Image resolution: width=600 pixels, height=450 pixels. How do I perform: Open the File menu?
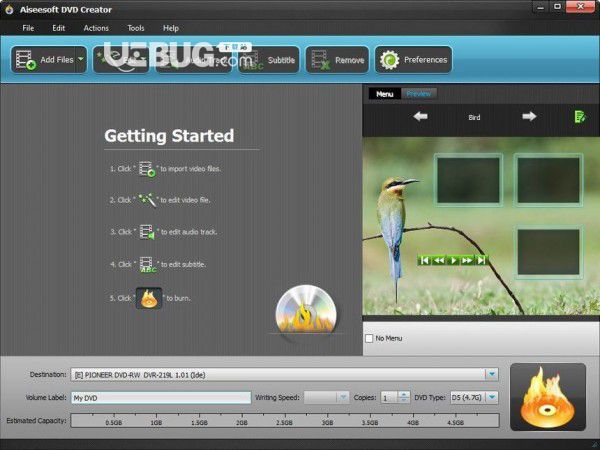click(28, 28)
